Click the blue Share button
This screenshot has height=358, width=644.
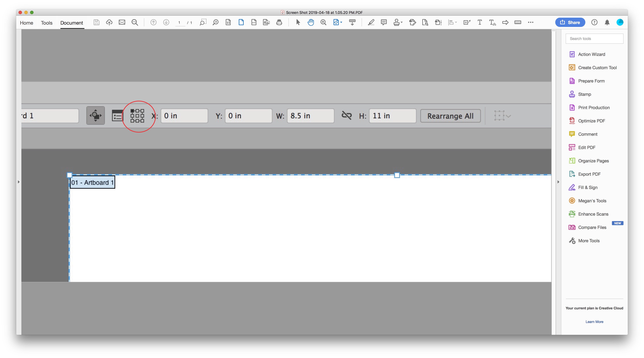click(570, 23)
